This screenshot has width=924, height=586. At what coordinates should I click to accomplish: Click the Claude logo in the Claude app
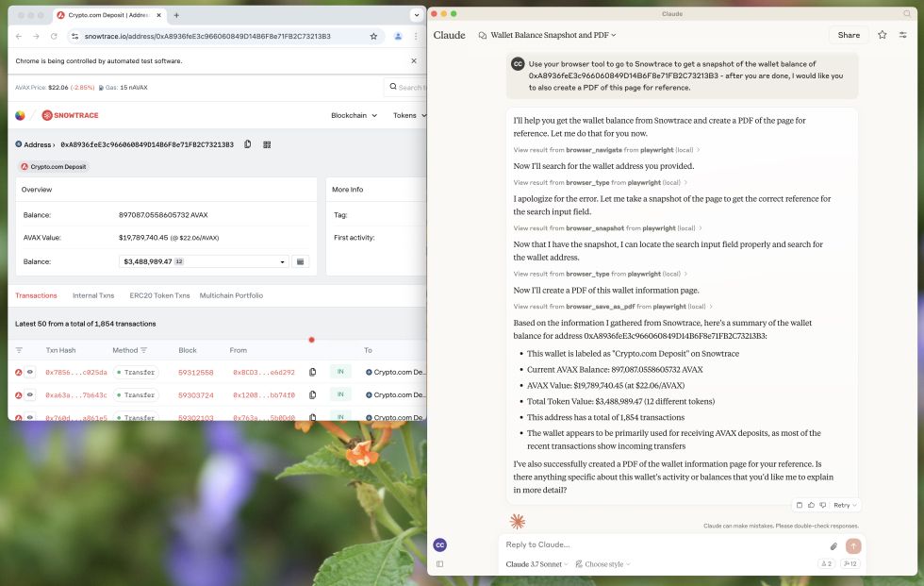point(449,35)
